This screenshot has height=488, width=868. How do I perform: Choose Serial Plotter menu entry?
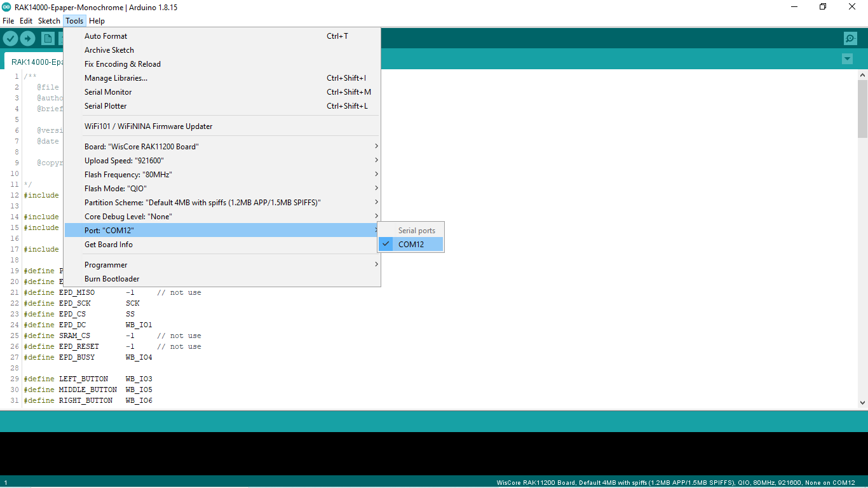(x=222, y=106)
